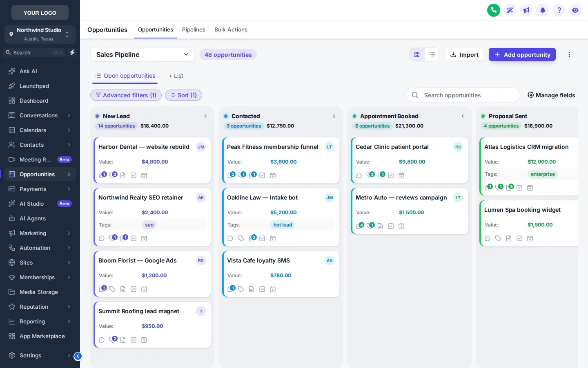Open tasks checkbox icon on Harbor Dental card
The width and height of the screenshot is (588, 368).
pos(134,175)
